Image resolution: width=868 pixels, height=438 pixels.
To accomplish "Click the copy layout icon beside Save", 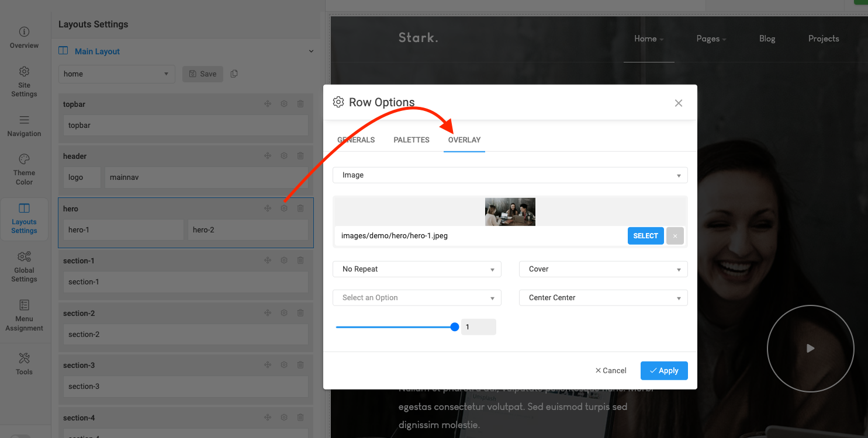I will pyautogui.click(x=234, y=74).
